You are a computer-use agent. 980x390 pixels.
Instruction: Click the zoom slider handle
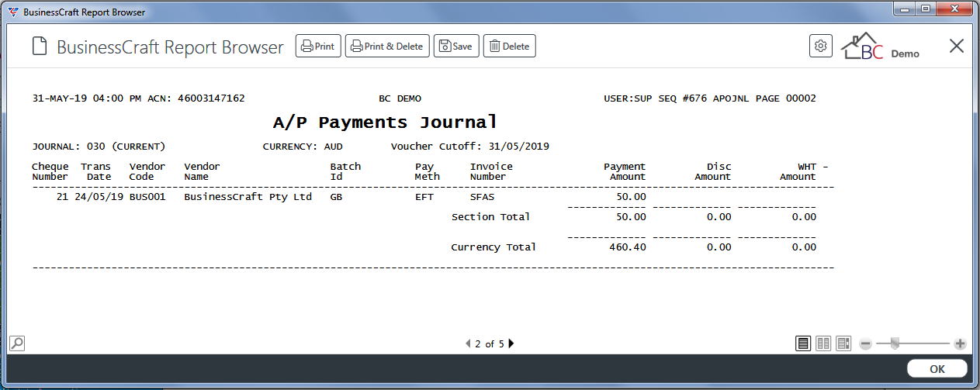click(895, 343)
